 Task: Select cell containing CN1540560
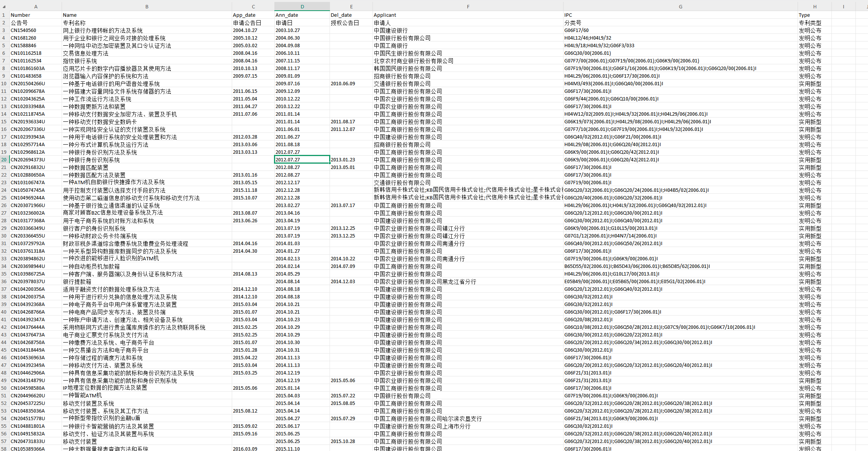24,30
